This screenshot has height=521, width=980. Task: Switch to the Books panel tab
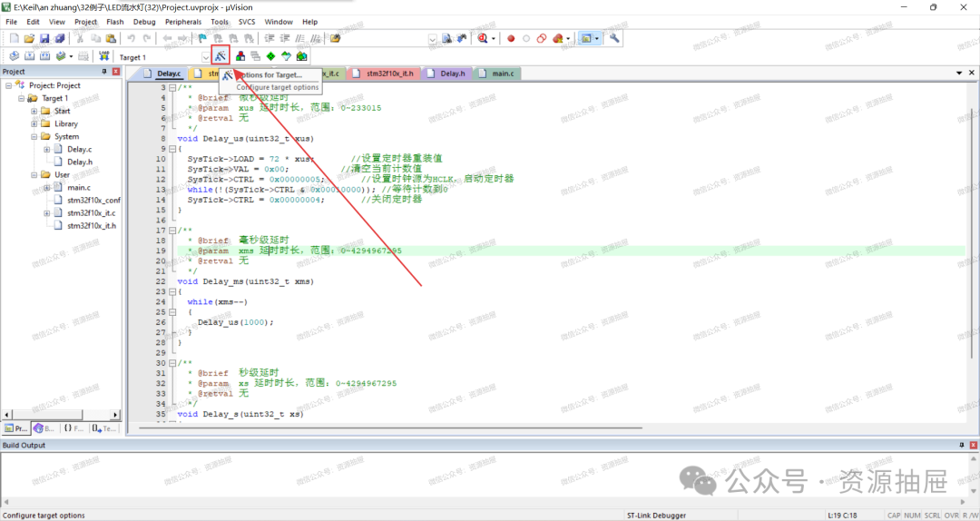click(x=44, y=428)
